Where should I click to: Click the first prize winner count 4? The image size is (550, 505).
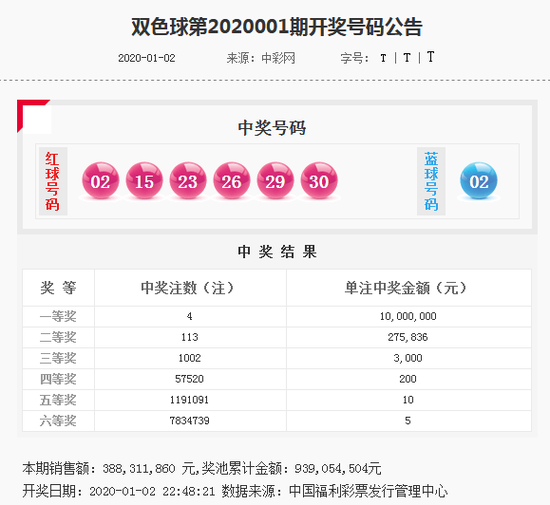tap(189, 316)
